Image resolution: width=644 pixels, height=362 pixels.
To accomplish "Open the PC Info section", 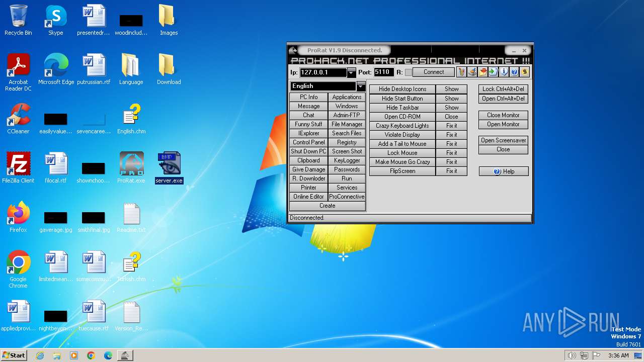I will tap(308, 97).
